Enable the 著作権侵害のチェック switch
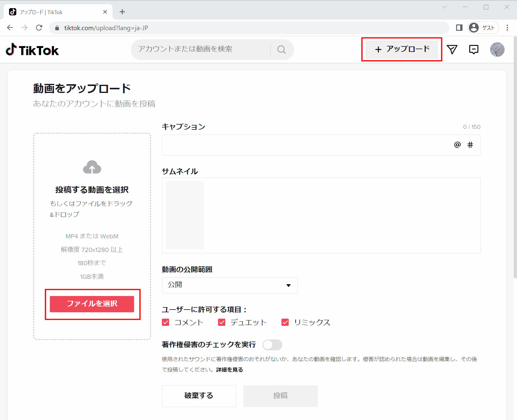 click(x=272, y=345)
